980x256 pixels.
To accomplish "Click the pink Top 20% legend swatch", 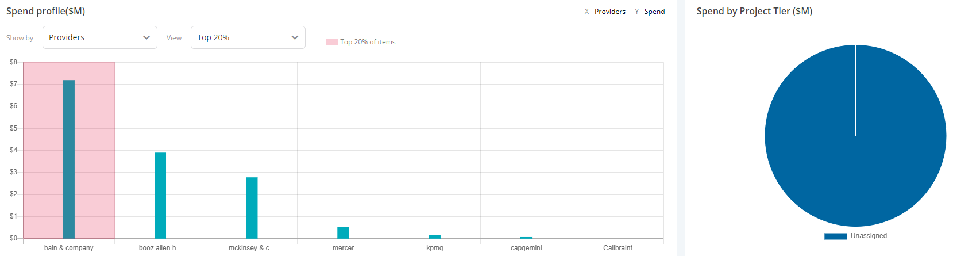I will coord(332,42).
